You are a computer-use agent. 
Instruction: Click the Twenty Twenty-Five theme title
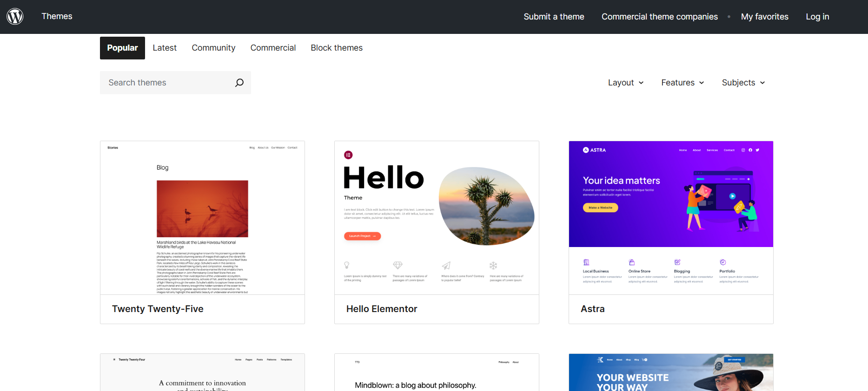click(x=158, y=309)
